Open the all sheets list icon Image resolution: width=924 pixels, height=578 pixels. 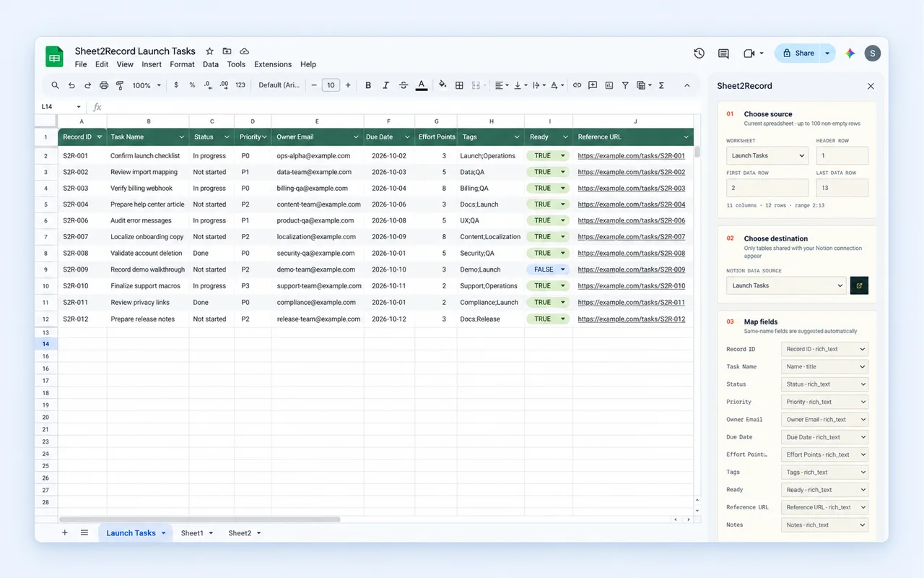click(x=84, y=532)
